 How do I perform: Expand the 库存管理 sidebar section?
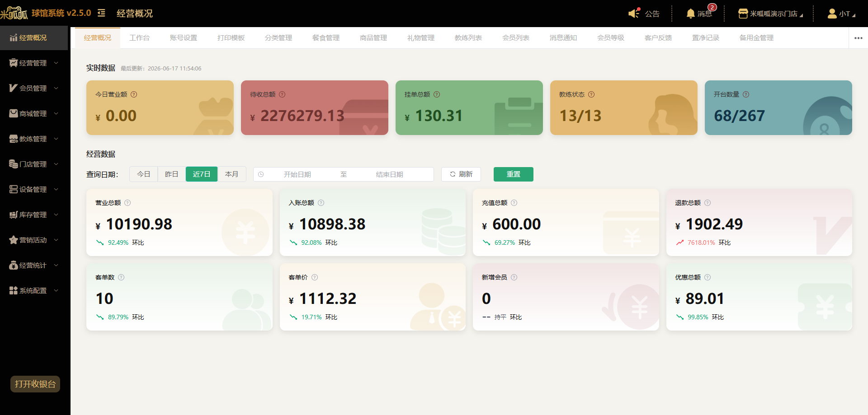click(34, 214)
